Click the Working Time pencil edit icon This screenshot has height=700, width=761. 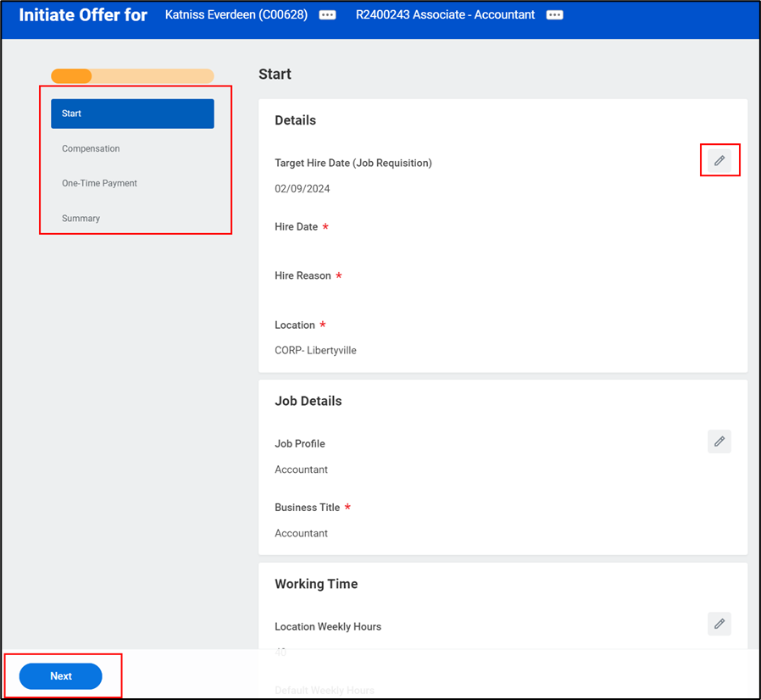coord(719,625)
